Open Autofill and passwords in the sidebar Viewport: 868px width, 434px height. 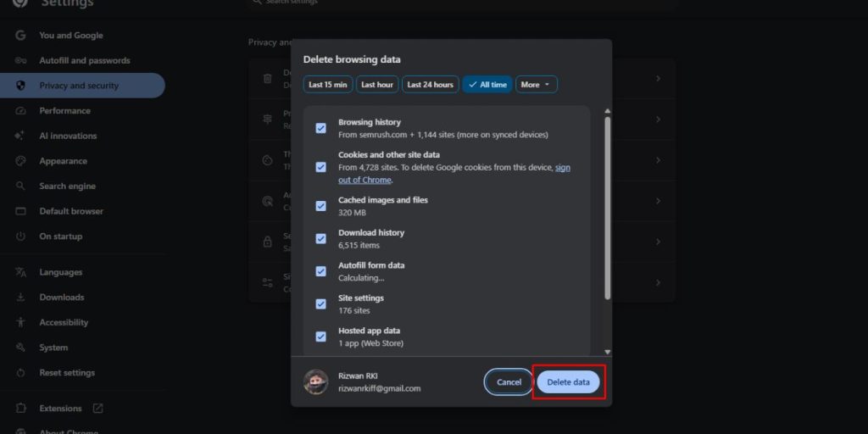tap(83, 60)
